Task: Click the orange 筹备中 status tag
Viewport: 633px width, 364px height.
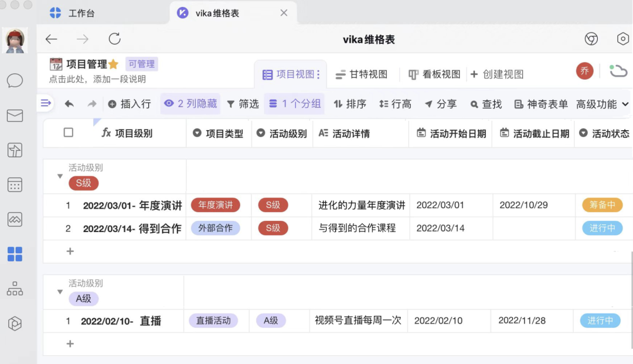Action: coord(603,205)
